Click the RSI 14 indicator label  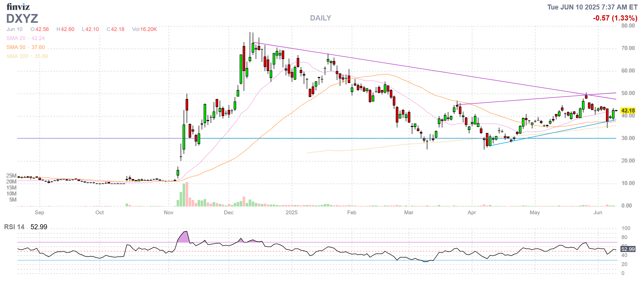pyautogui.click(x=14, y=227)
